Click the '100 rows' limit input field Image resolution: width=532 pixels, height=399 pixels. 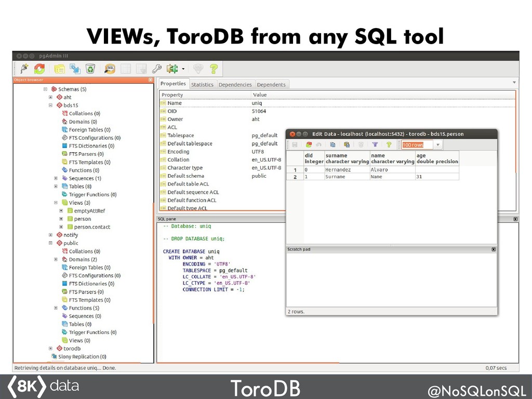point(417,145)
